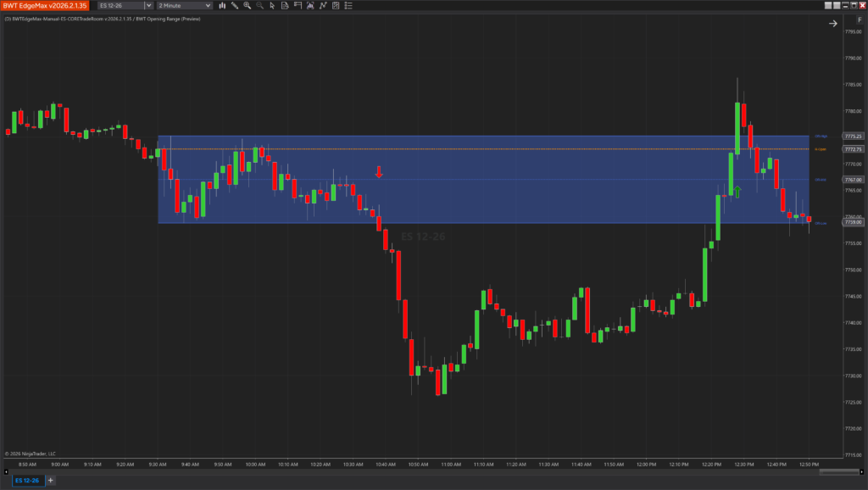Click the second gray window link square
868x490 pixels.
[x=837, y=6]
